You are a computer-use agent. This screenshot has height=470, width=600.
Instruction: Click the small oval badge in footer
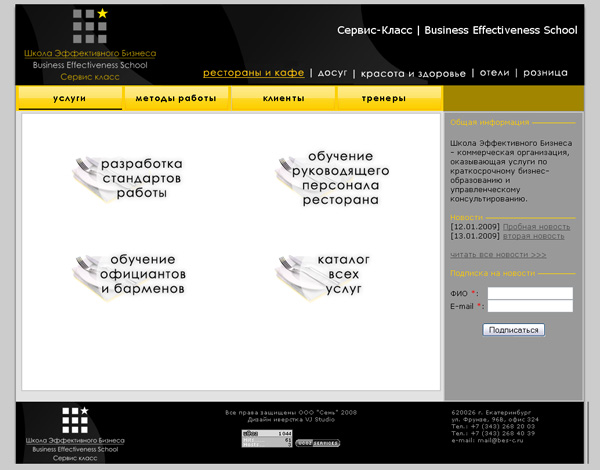pyautogui.click(x=318, y=443)
